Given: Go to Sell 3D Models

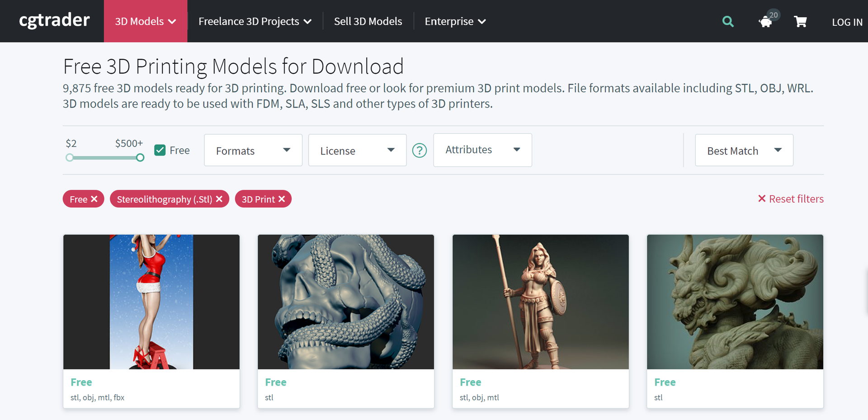Looking at the screenshot, I should tap(368, 21).
